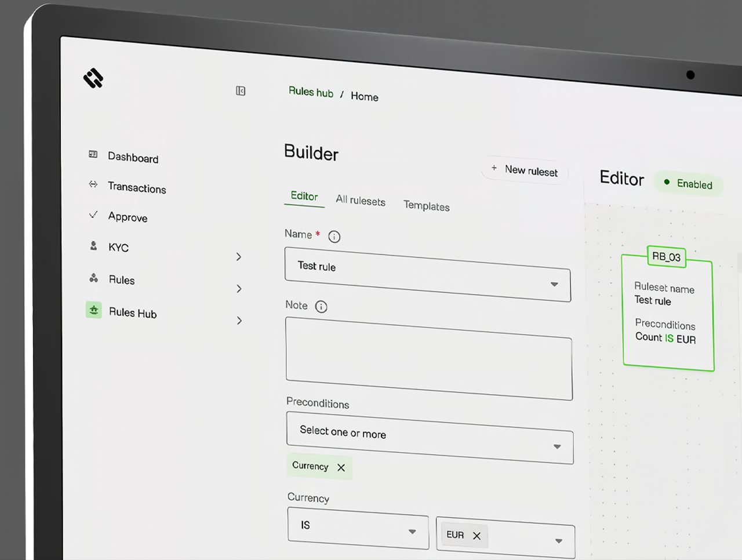Expand the KYC submenu chevron

click(239, 257)
